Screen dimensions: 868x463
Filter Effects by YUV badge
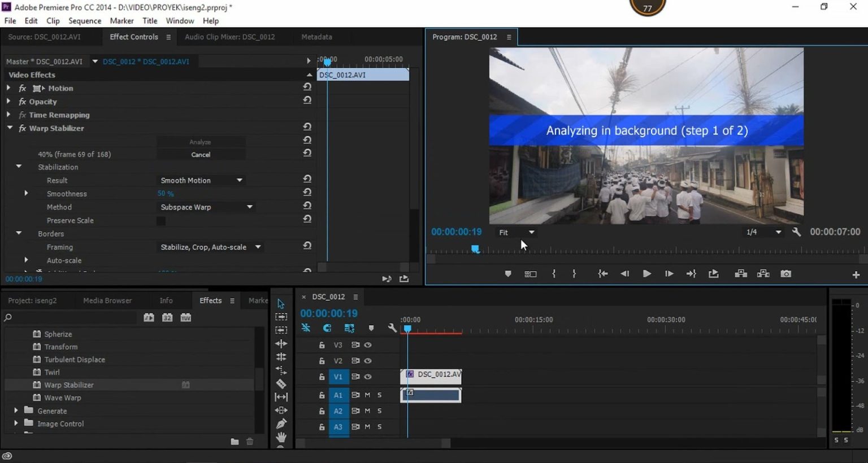185,317
